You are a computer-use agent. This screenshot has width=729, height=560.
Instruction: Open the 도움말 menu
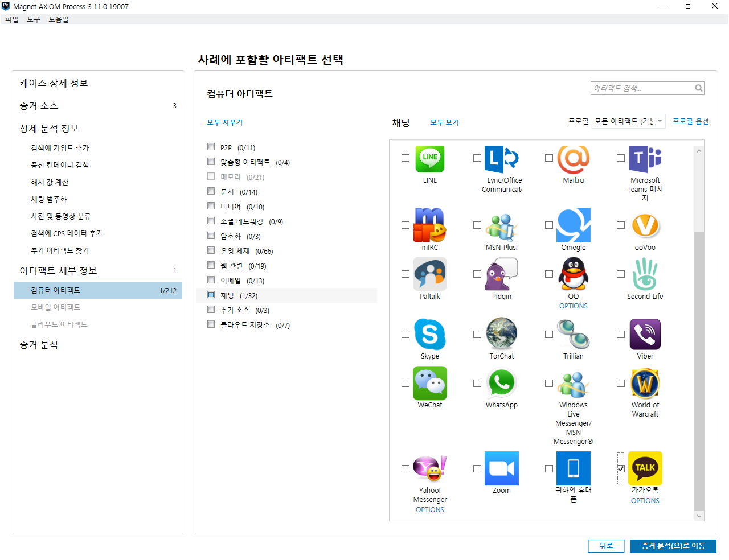tap(59, 19)
